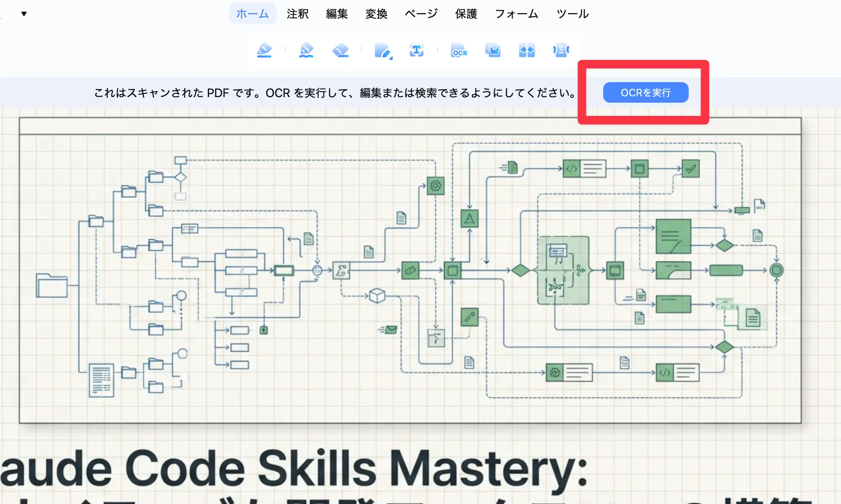Open the 編集 tab
Viewport: 841px width, 504px height.
tap(337, 14)
